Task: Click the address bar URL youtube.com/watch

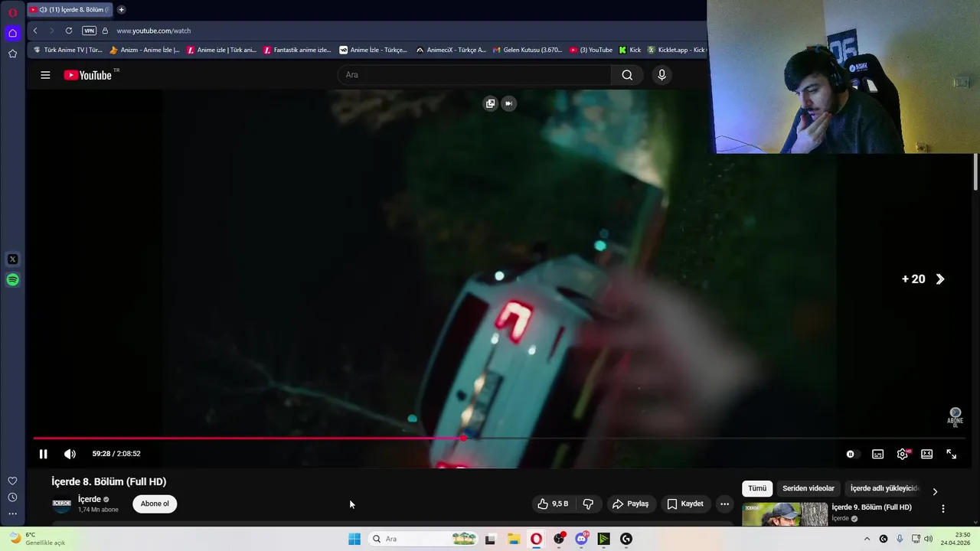Action: click(x=154, y=31)
